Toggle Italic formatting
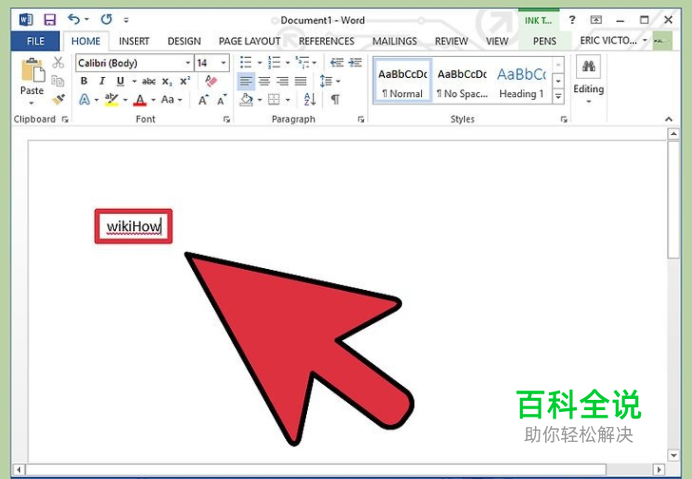692x479 pixels. pyautogui.click(x=102, y=81)
